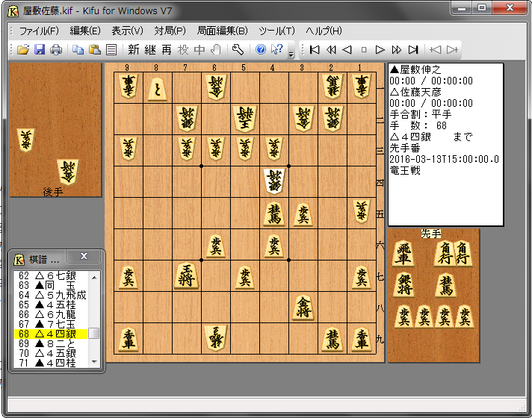Go to previous variation branch arrow

point(436,50)
